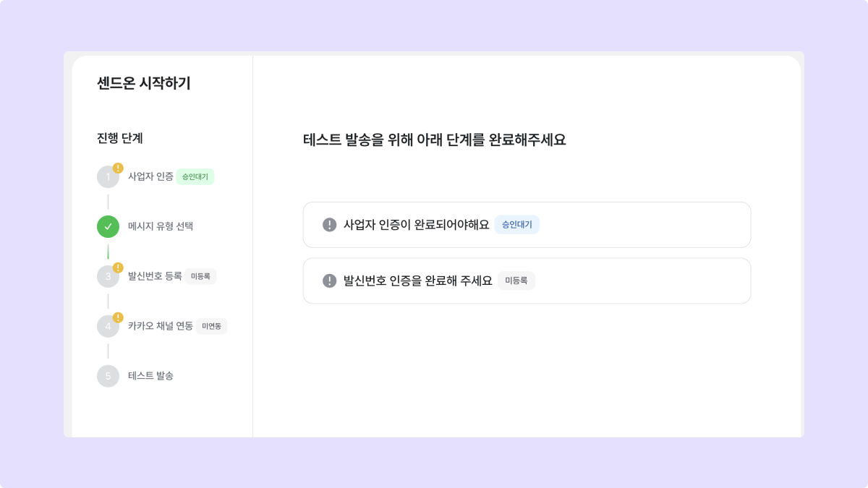This screenshot has width=868, height=488.
Task: Click the warning icon beside 발신번호 인증을 완료해 주세요
Action: tap(330, 281)
